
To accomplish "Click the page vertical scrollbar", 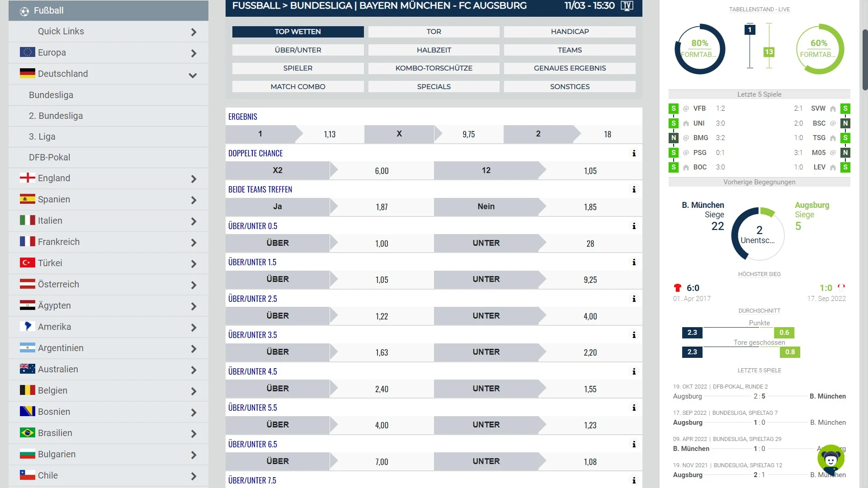I will 865,60.
